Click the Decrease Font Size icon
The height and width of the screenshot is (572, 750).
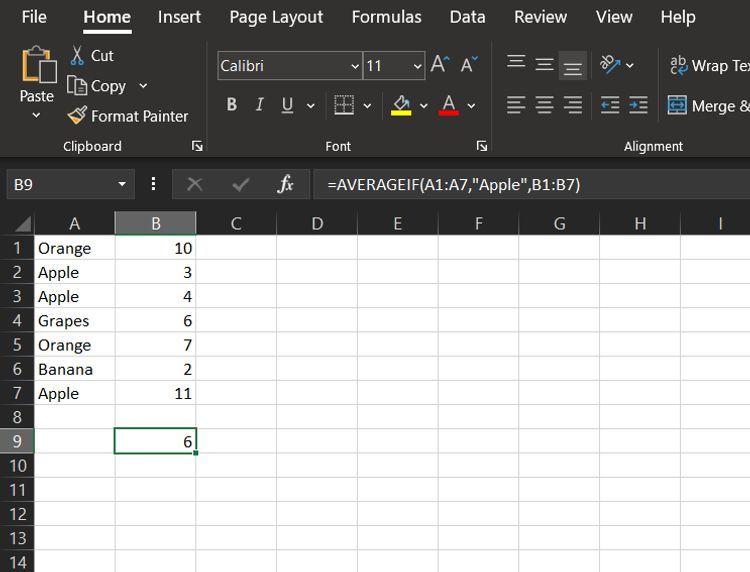coord(469,64)
